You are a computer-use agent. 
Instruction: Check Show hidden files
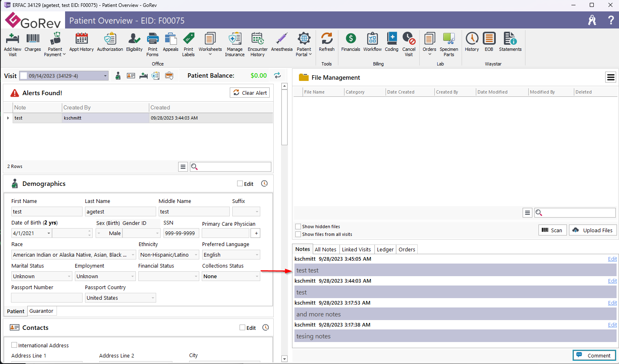click(298, 227)
